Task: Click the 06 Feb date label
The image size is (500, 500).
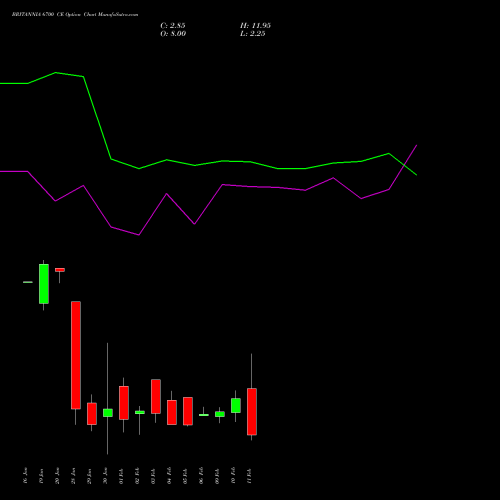Action: [202, 476]
